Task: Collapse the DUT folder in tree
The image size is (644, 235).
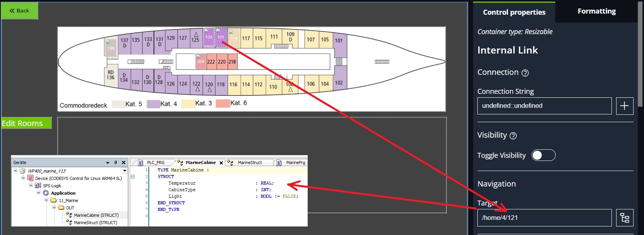Action: (x=54, y=207)
